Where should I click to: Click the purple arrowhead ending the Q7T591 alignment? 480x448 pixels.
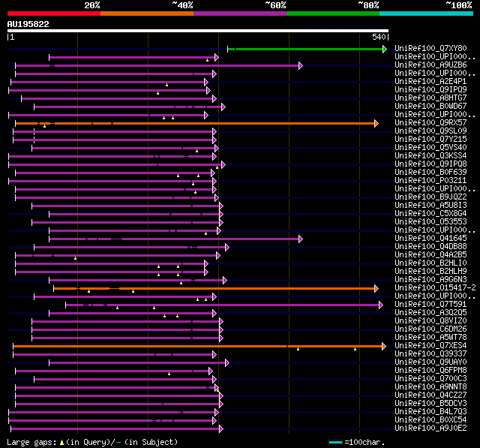pos(381,305)
